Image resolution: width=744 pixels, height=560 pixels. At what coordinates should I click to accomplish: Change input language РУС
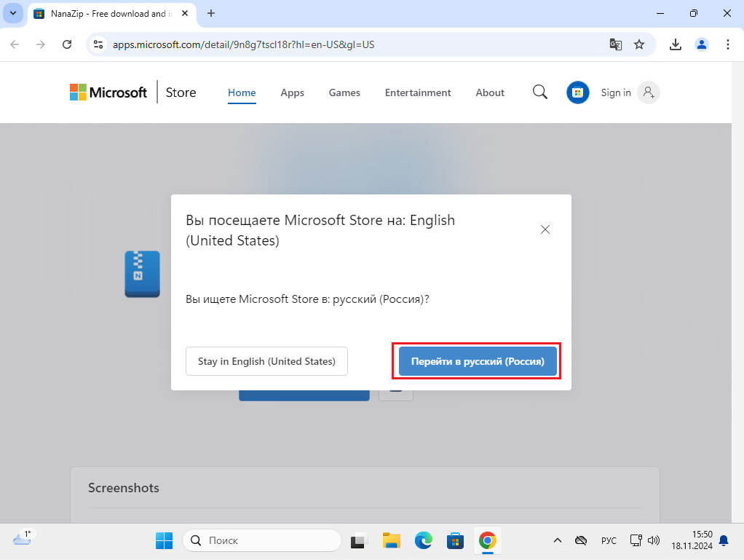609,540
